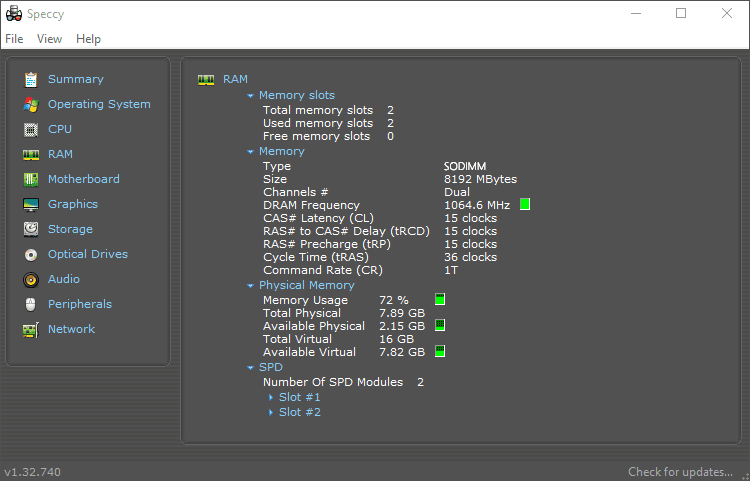Screen dimensions: 750x481
Task: Collapse the Memory slots section
Action: [x=251, y=96]
